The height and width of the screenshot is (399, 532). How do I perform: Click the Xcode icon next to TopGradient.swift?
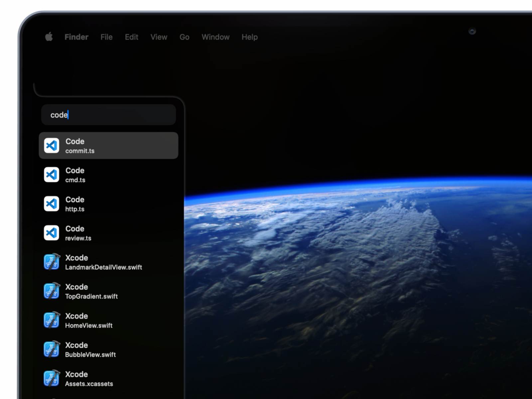coord(52,291)
